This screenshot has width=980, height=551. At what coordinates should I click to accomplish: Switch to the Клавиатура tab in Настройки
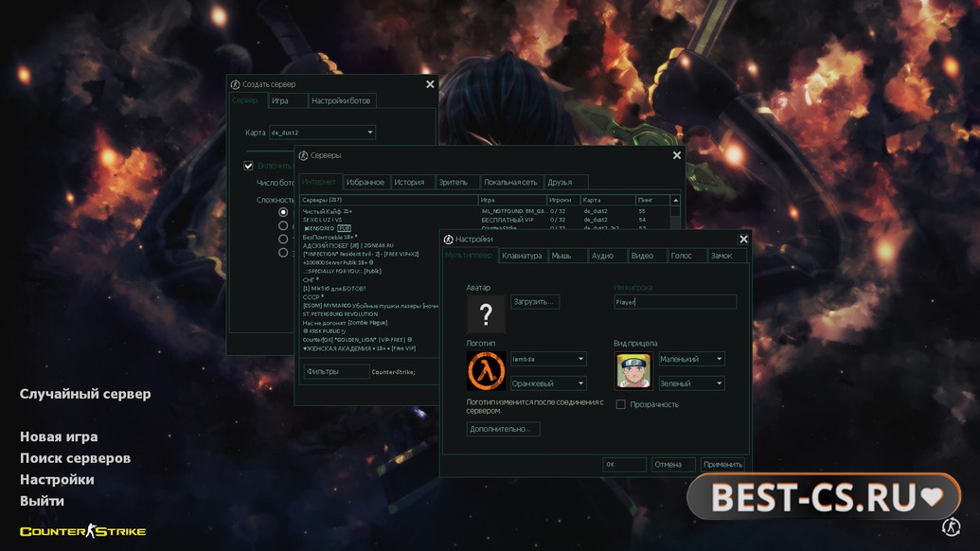[x=522, y=256]
